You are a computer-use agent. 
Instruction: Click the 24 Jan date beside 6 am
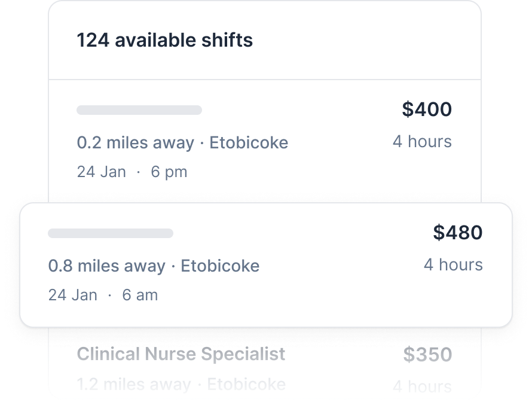click(73, 295)
